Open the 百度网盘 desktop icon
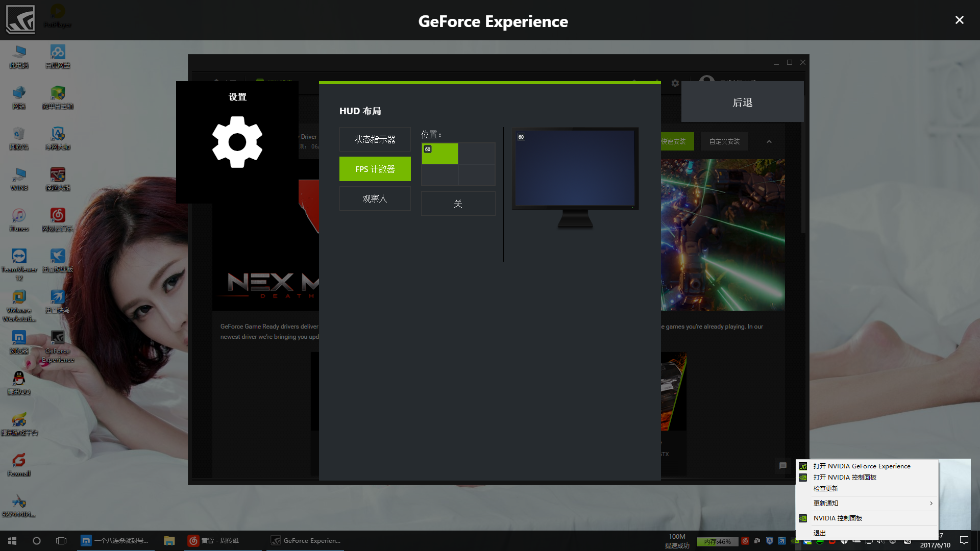Image resolution: width=980 pixels, height=551 pixels. pos(58,57)
